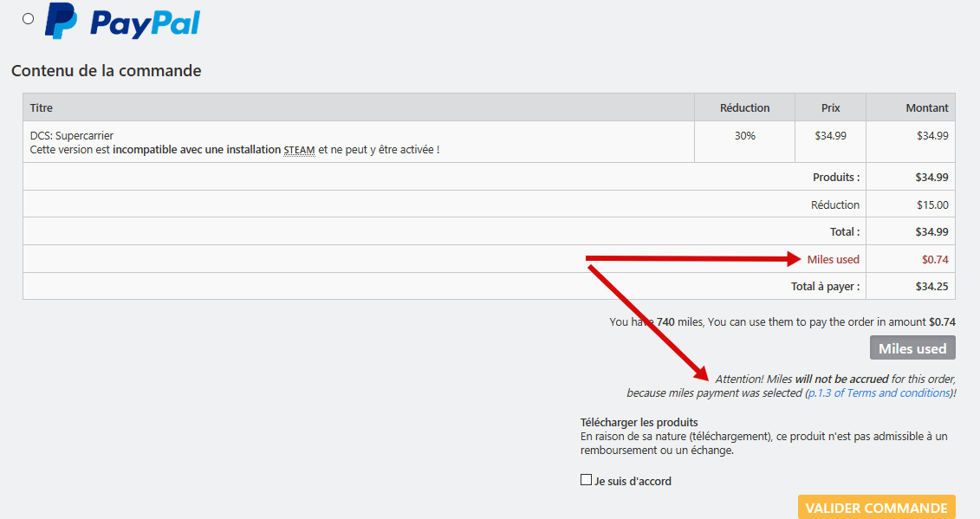Select the PayPal payment radio button
The width and height of the screenshot is (980, 519).
pos(29,18)
